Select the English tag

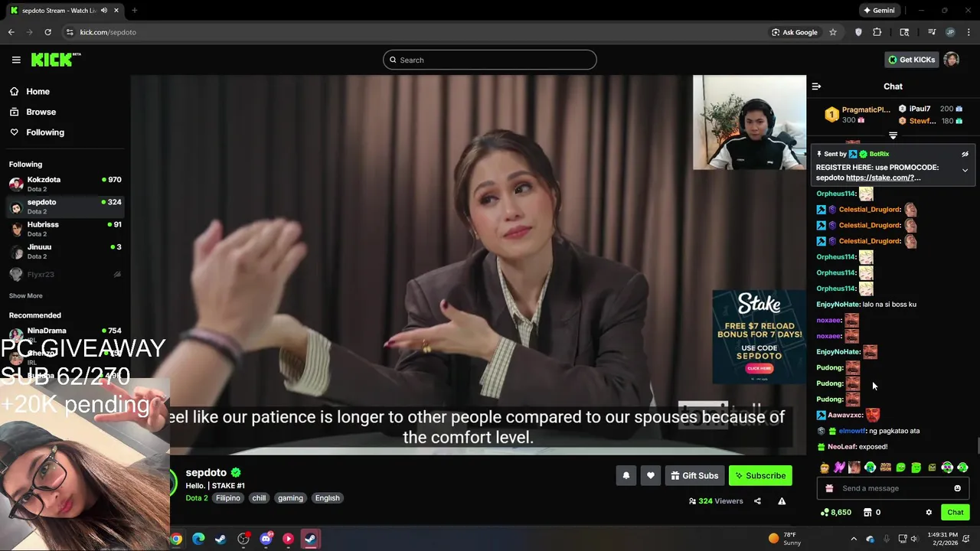point(327,497)
